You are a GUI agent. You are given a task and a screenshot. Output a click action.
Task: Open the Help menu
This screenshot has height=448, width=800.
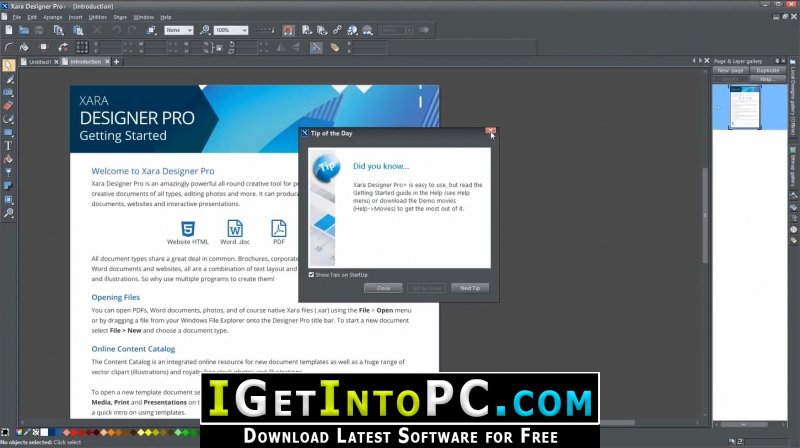click(x=166, y=17)
